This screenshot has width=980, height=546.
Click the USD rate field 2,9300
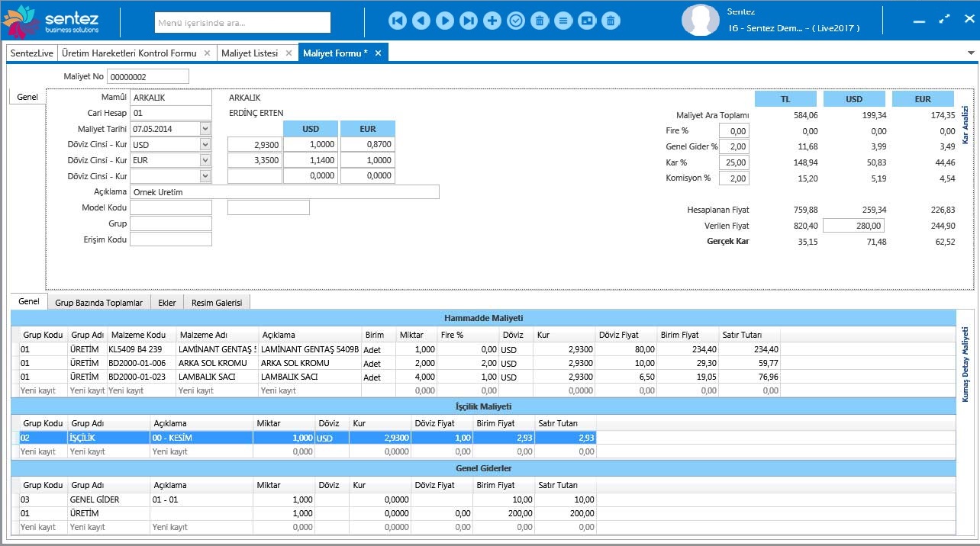click(254, 144)
